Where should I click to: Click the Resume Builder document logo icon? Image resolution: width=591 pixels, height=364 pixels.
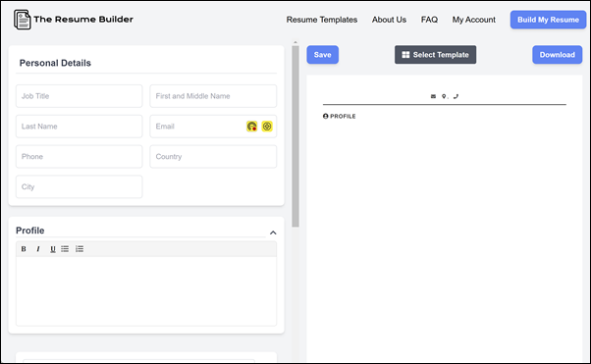point(22,20)
